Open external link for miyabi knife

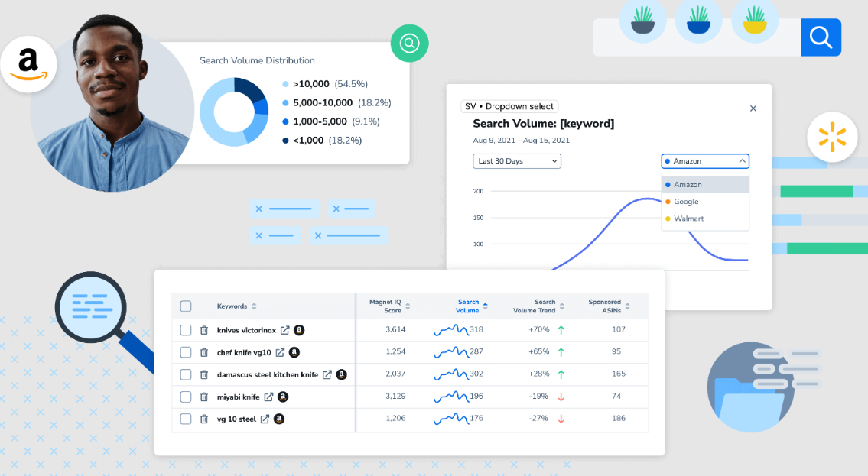coord(268,397)
